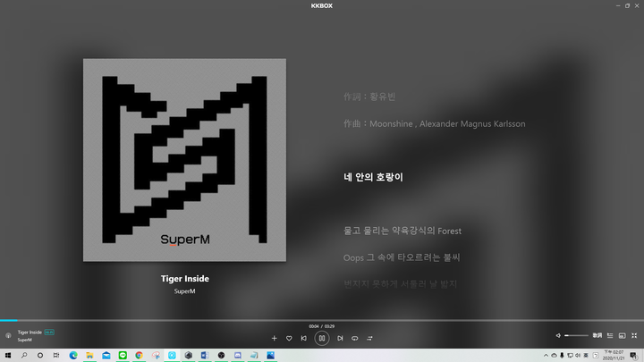Image resolution: width=644 pixels, height=362 pixels.
Task: Minimize the KKBOX window
Action: pyautogui.click(x=618, y=5)
